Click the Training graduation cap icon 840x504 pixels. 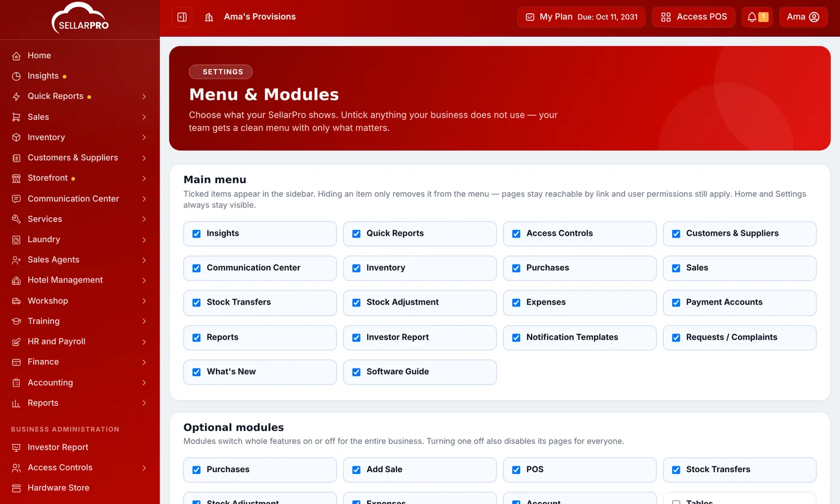(x=16, y=321)
